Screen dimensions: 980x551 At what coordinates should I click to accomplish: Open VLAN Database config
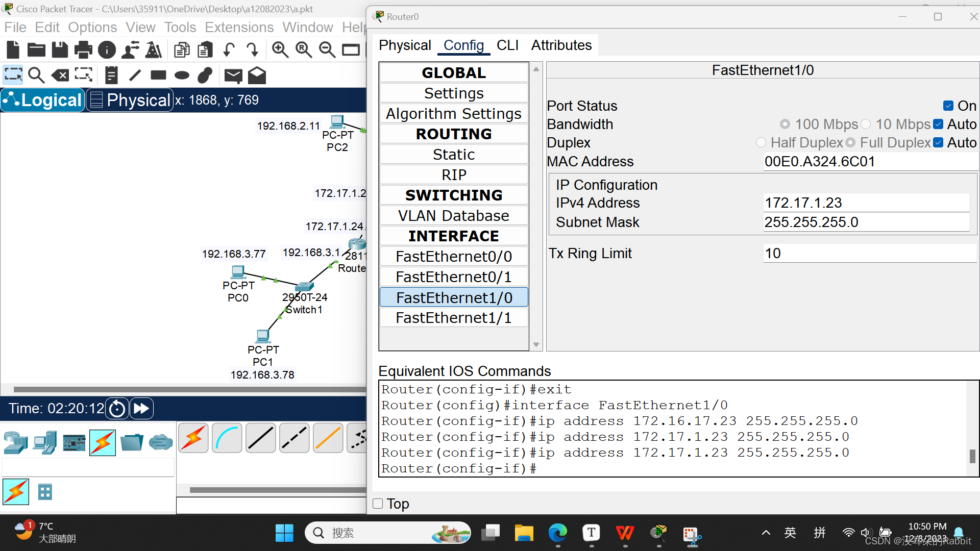[454, 216]
